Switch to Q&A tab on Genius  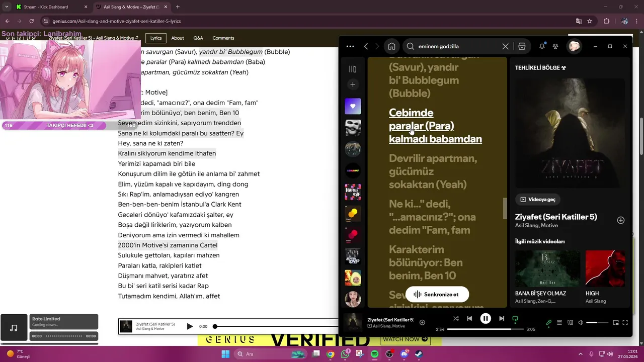(x=198, y=38)
